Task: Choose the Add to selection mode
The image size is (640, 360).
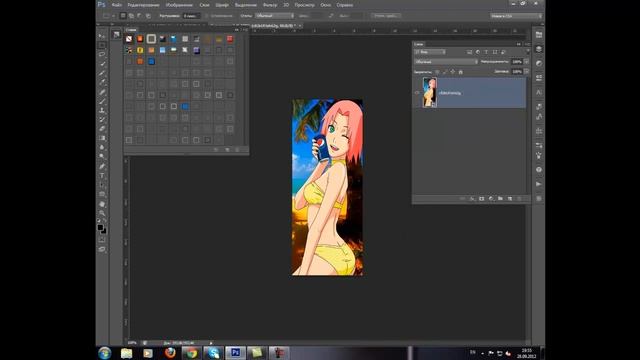Action: point(131,16)
